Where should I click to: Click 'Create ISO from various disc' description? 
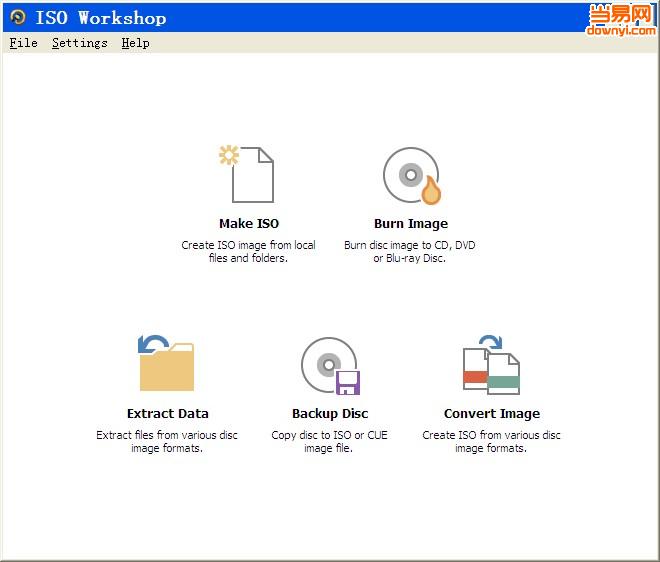(x=491, y=441)
